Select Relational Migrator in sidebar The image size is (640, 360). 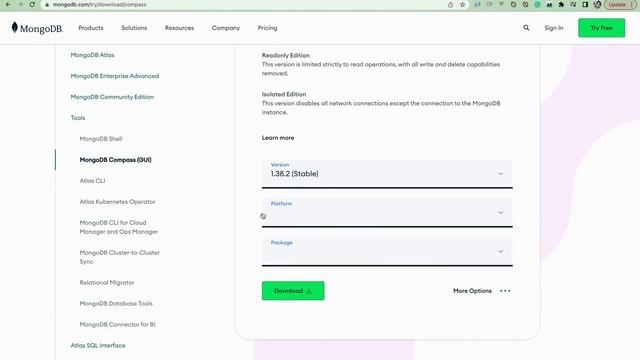(x=107, y=282)
